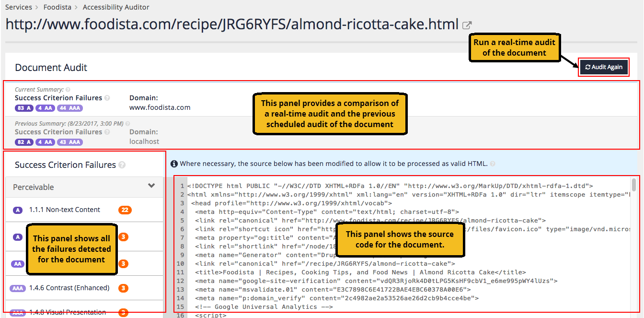Click info icon before 'Where necessary' notice

coord(174,164)
